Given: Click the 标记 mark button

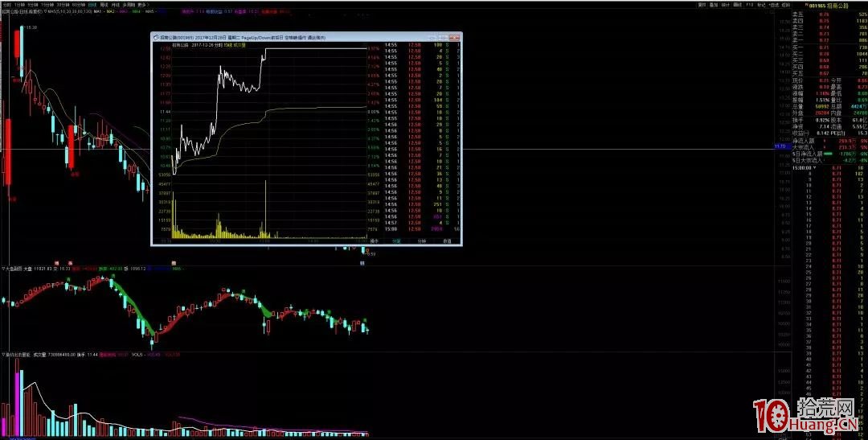Looking at the screenshot, I should 762,5.
